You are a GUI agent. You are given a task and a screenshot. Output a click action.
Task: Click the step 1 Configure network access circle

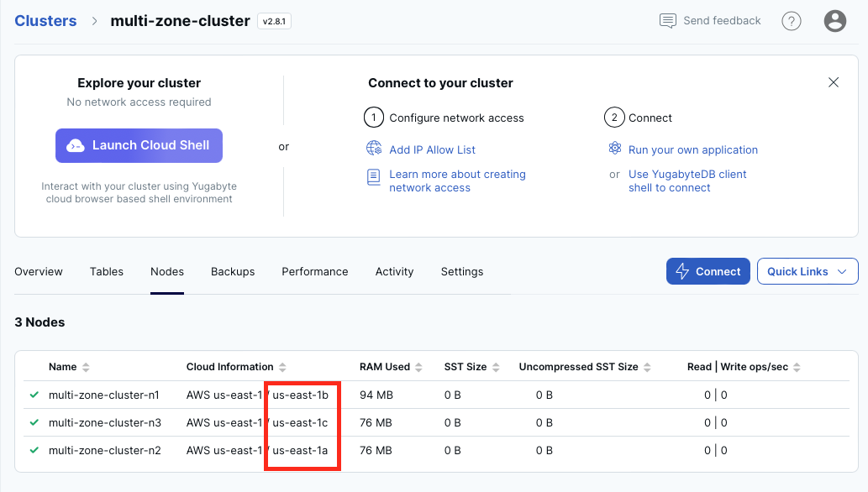coord(374,118)
